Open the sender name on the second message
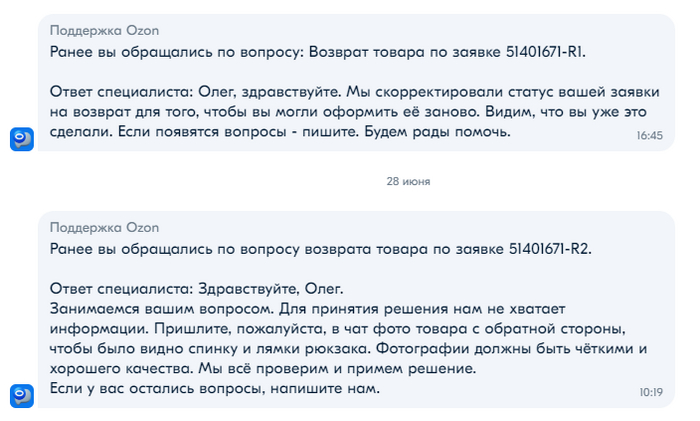The height and width of the screenshot is (421, 700). 104,228
